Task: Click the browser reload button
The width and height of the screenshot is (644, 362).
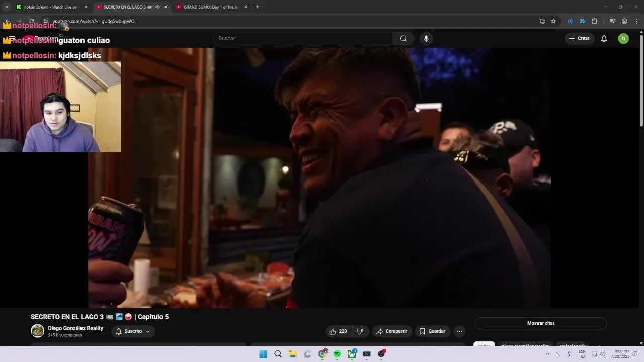Action: [32, 21]
